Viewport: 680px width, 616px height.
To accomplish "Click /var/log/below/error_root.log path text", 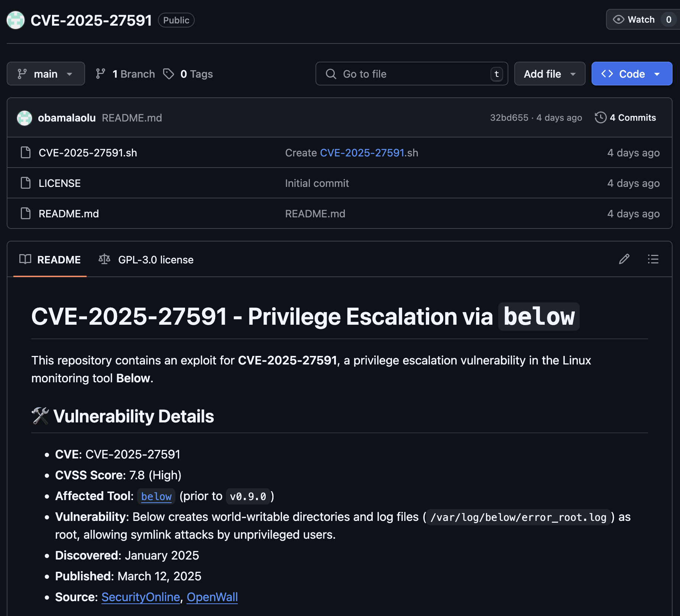I will coord(518,517).
